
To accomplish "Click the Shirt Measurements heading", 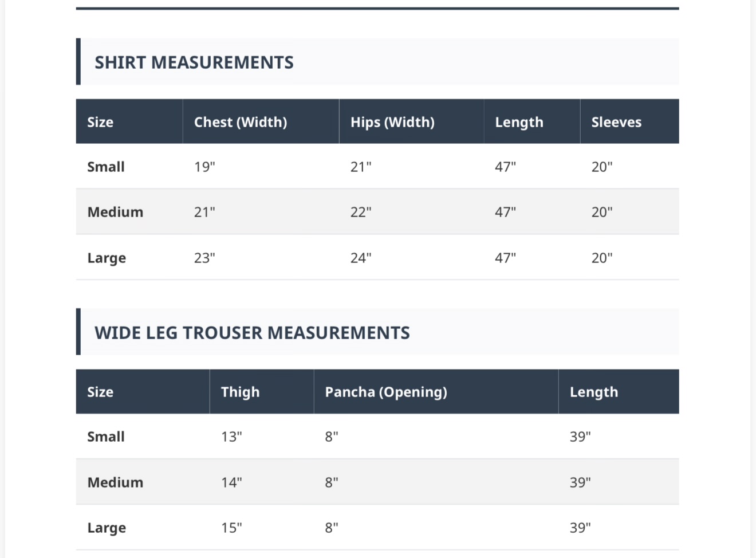I will click(x=194, y=62).
